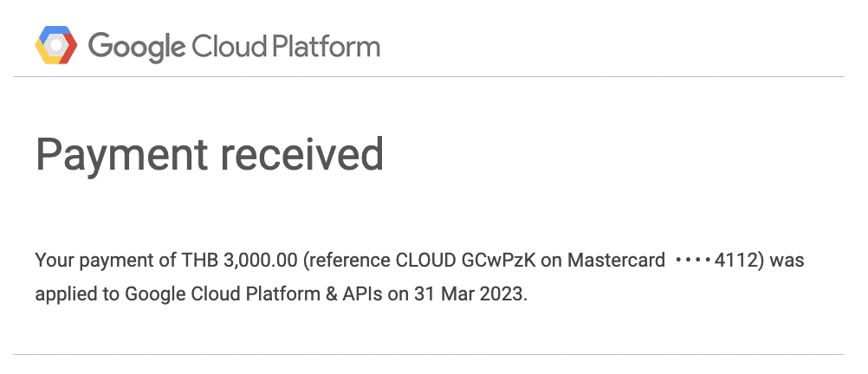
Task: Click the word was after the card number
Action: coord(787,261)
